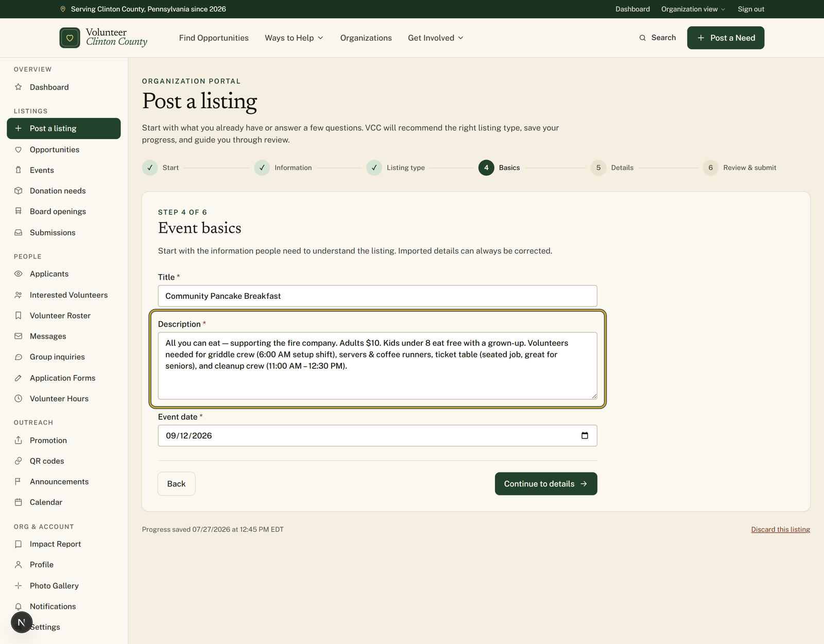The width and height of the screenshot is (824, 644).
Task: Select Post a listing in sidebar
Action: tap(64, 128)
